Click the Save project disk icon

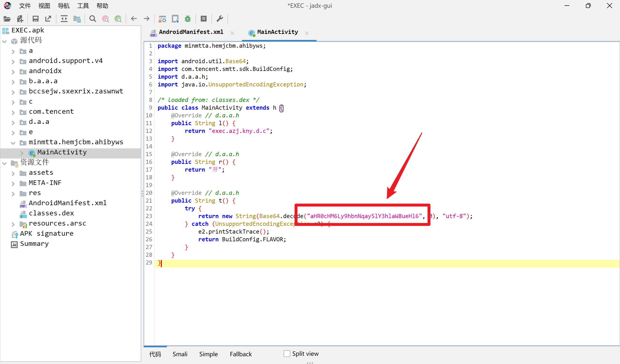[x=35, y=19]
